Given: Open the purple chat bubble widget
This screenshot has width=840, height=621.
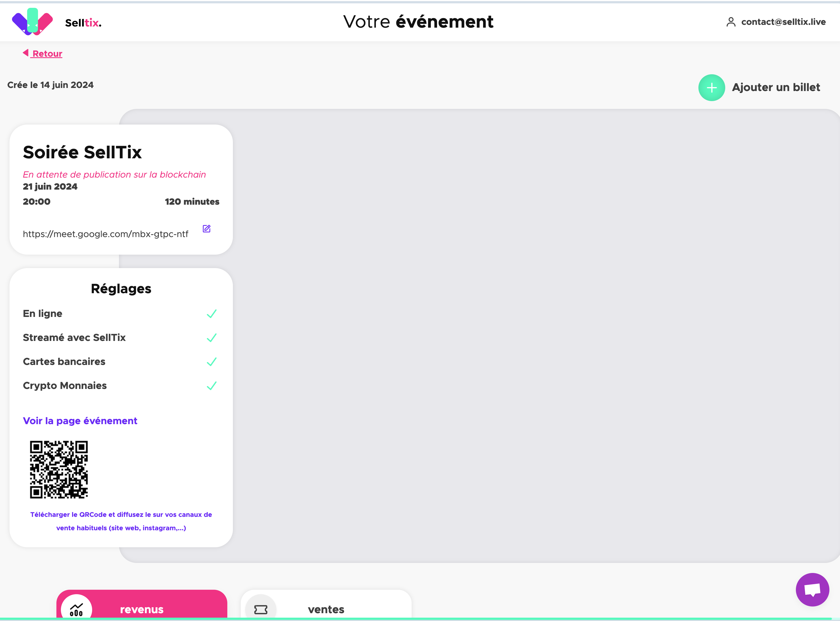Looking at the screenshot, I should (812, 589).
